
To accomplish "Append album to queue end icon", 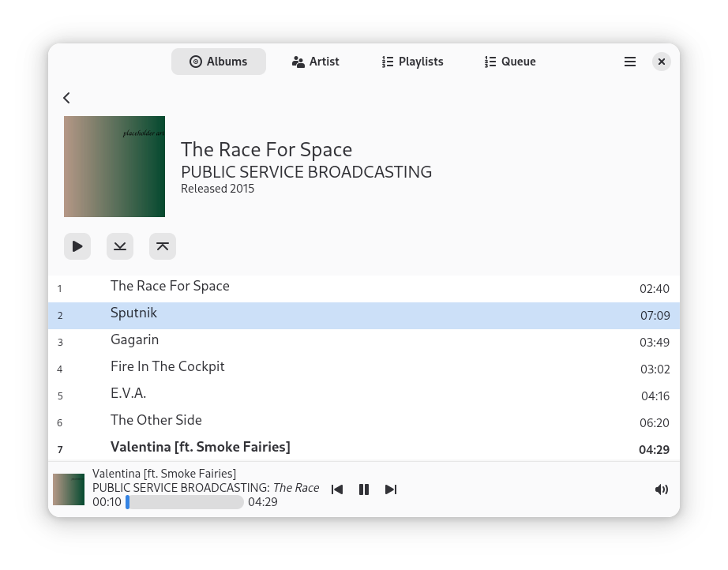I will pyautogui.click(x=120, y=246).
